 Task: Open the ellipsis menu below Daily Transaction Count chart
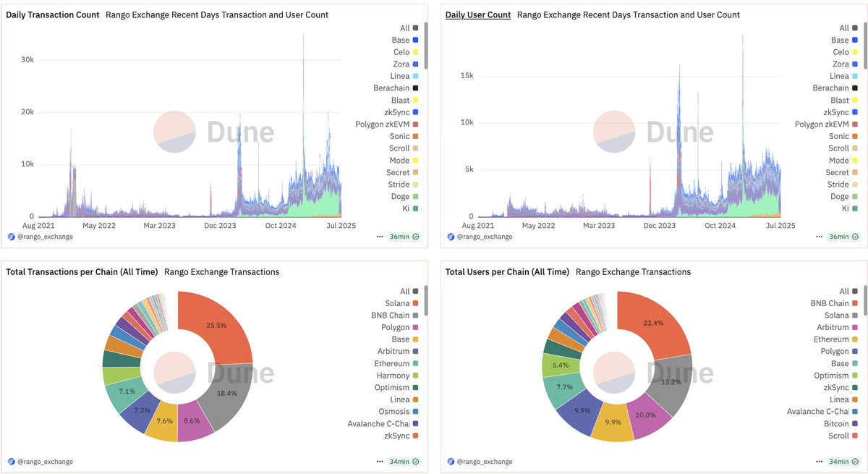pyautogui.click(x=379, y=237)
